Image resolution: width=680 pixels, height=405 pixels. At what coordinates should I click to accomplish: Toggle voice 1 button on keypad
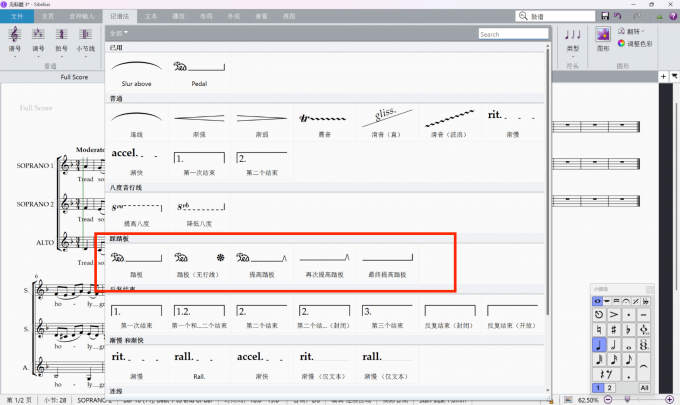[598, 388]
